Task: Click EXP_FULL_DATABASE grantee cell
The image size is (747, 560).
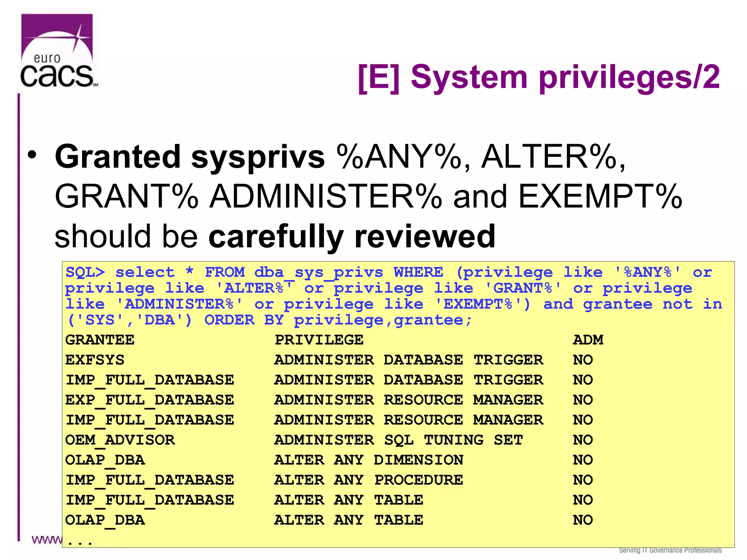Action: 150,401
